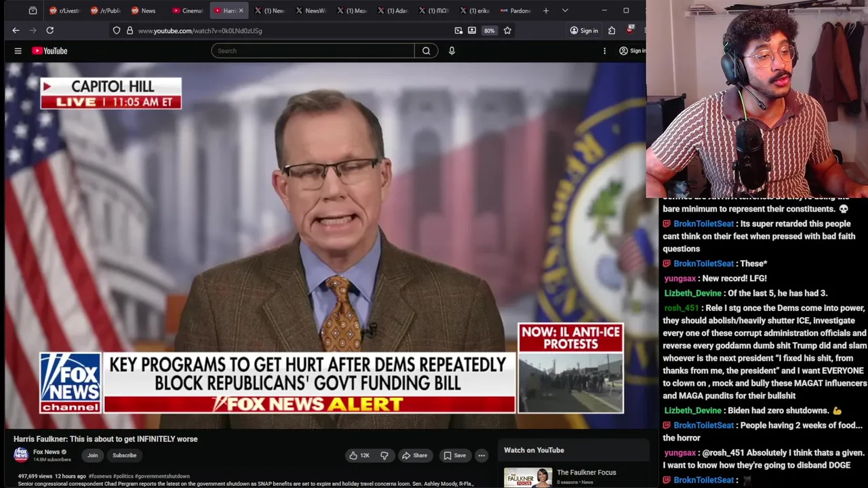Image resolution: width=868 pixels, height=488 pixels.
Task: Click Lizbeth_Devine on 'Biden had zero shutdowns'
Action: pos(692,411)
